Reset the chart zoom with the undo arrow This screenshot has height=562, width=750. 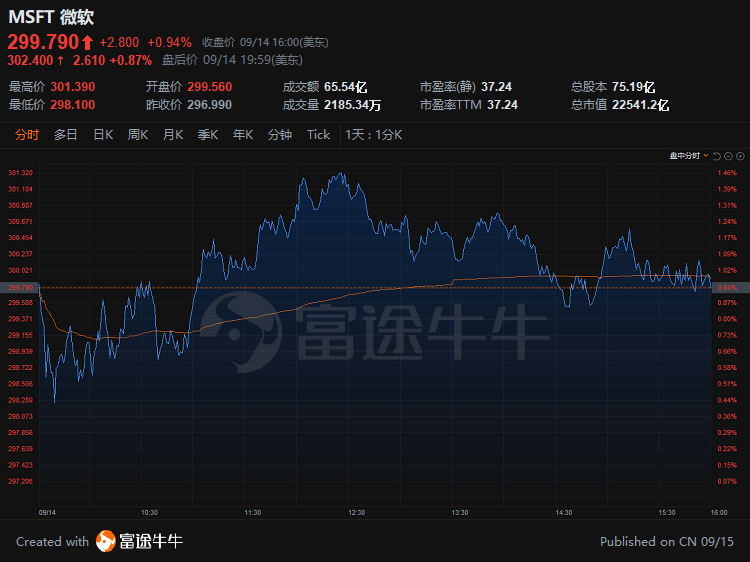(717, 156)
